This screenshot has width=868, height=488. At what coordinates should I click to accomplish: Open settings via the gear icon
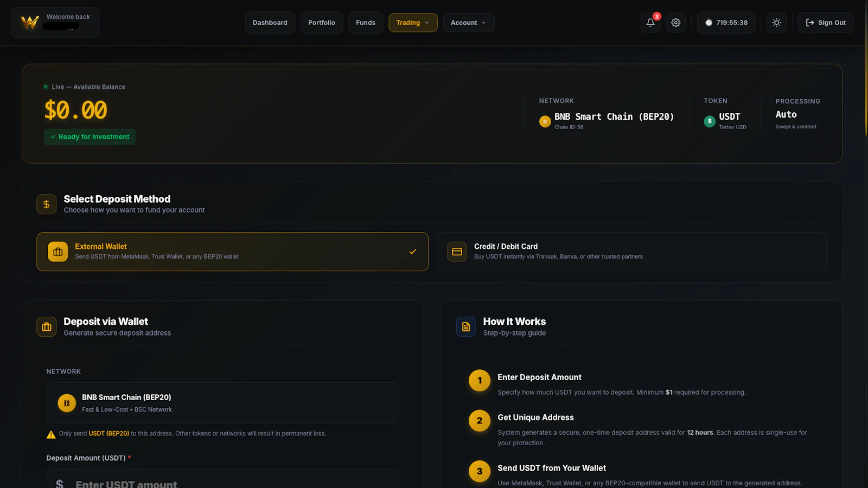click(676, 23)
